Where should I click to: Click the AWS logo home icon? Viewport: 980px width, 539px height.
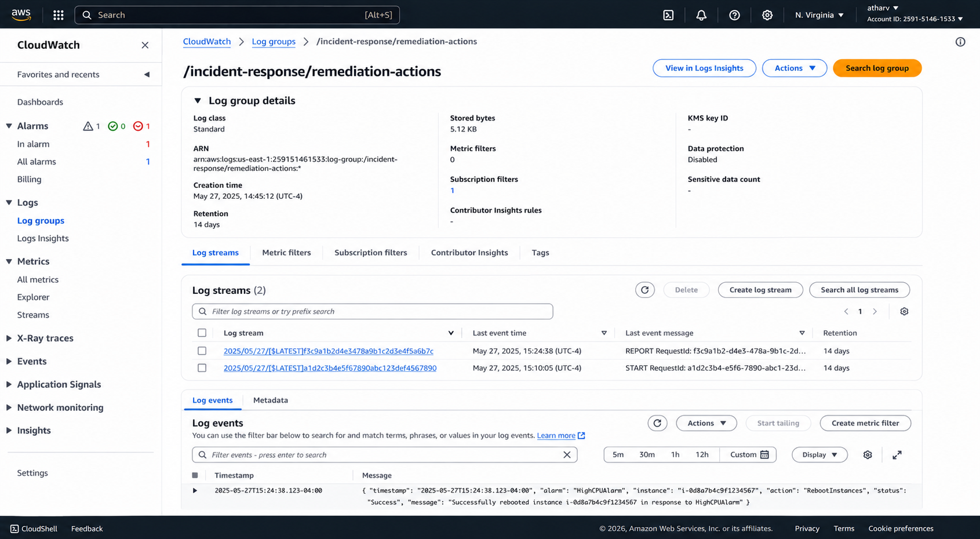click(x=21, y=14)
